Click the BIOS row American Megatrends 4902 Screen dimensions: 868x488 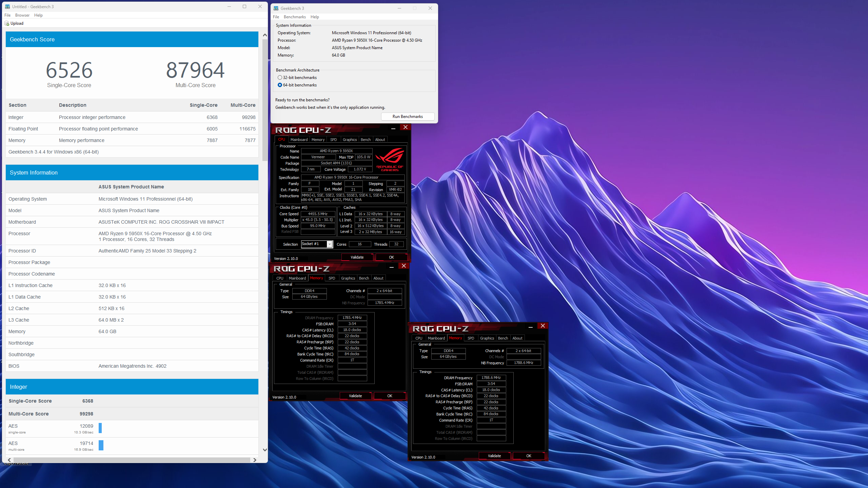pyautogui.click(x=132, y=366)
